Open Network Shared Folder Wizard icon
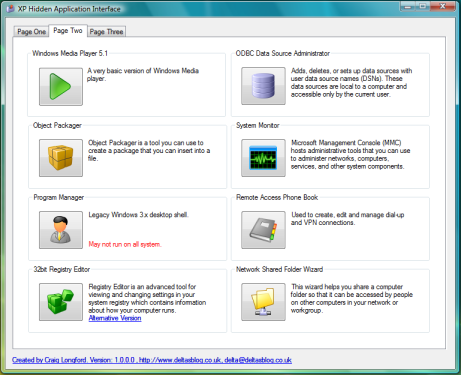This screenshot has width=461, height=375. click(x=263, y=302)
